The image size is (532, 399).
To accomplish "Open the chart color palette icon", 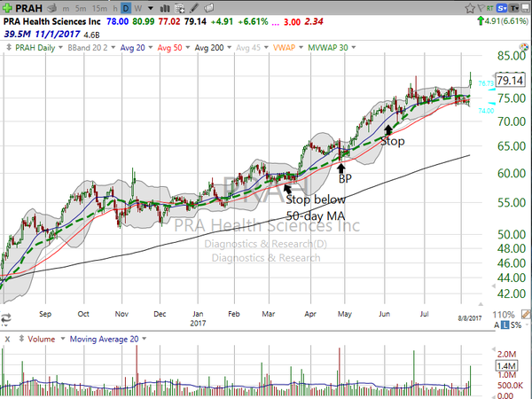I will pos(524,48).
